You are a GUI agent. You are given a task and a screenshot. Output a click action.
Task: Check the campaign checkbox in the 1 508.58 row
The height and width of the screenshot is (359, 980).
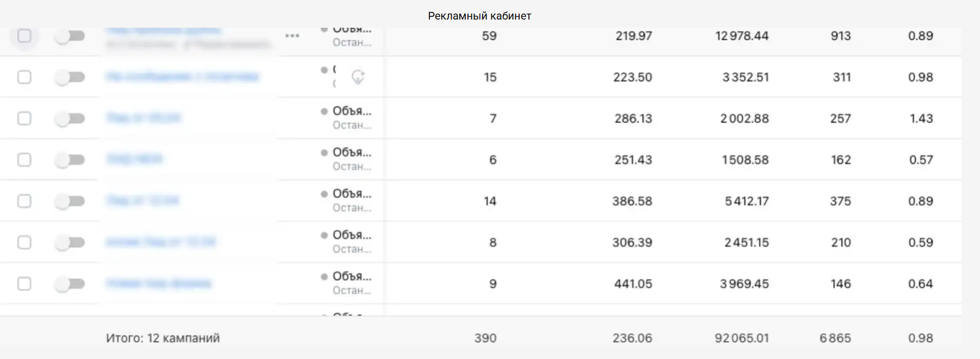point(24,160)
